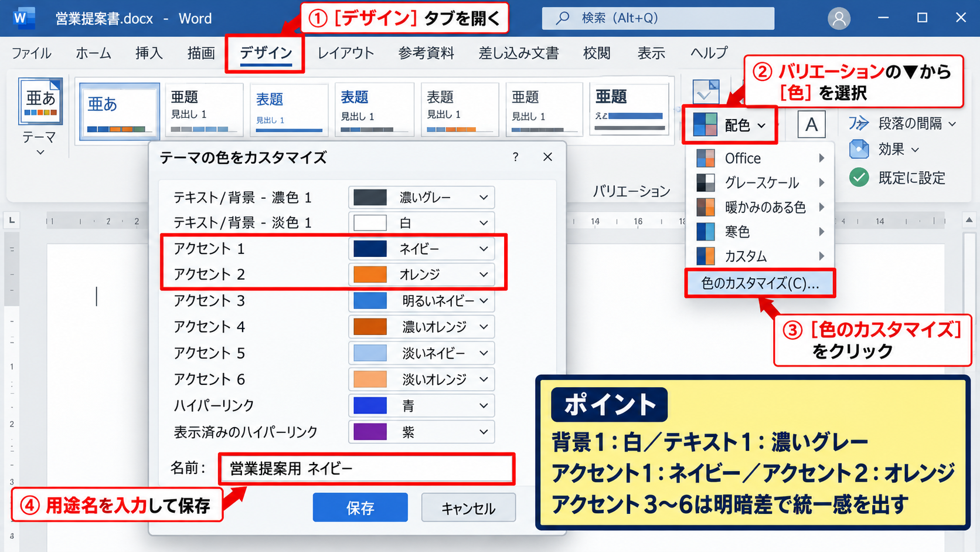Click the フォント (A) fonts icon

click(x=811, y=124)
